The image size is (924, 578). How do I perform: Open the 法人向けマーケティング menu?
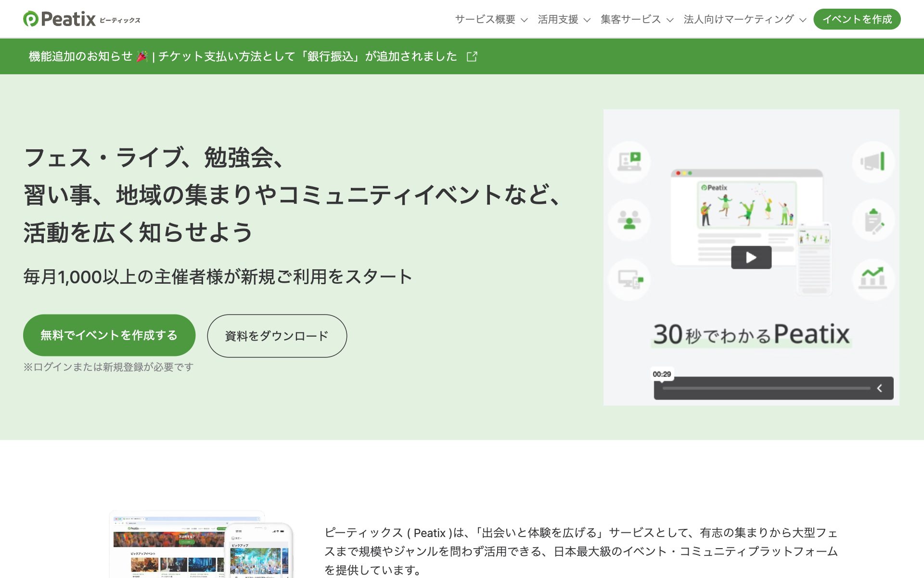click(744, 19)
